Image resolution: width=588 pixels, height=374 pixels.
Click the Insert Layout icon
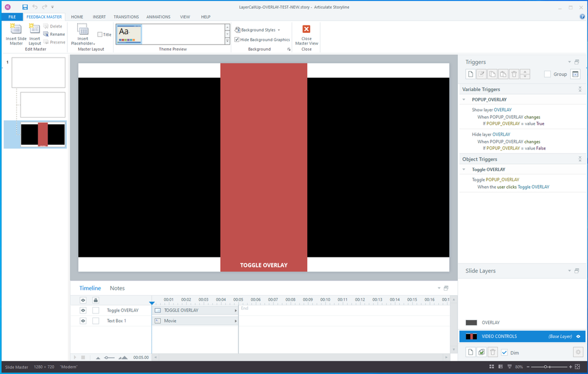coord(35,30)
